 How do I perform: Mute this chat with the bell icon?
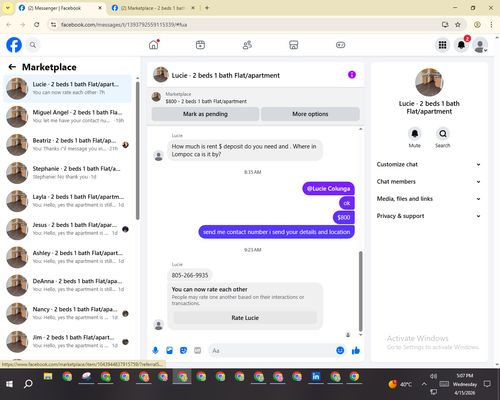point(415,134)
